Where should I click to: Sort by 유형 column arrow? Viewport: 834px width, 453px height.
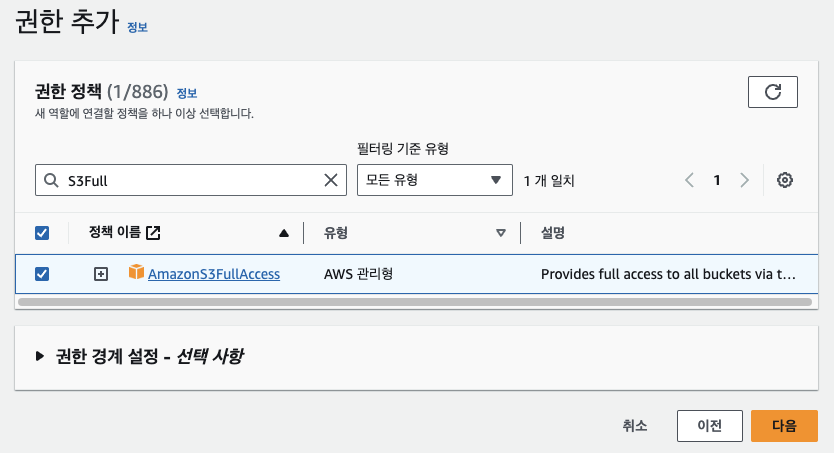click(x=501, y=233)
